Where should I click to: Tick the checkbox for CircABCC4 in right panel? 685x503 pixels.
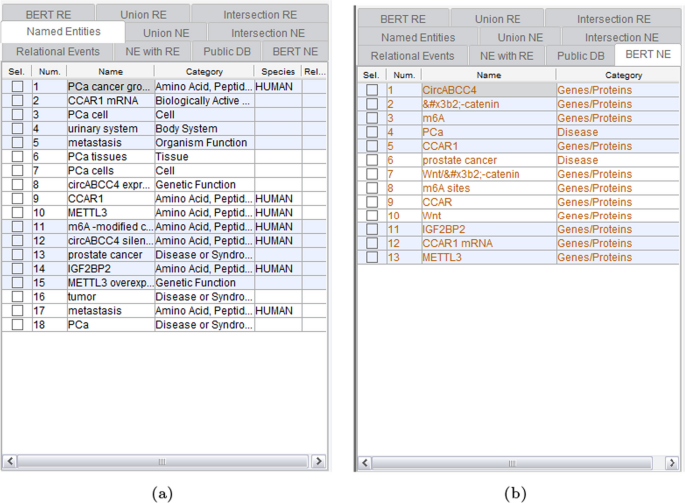(372, 90)
